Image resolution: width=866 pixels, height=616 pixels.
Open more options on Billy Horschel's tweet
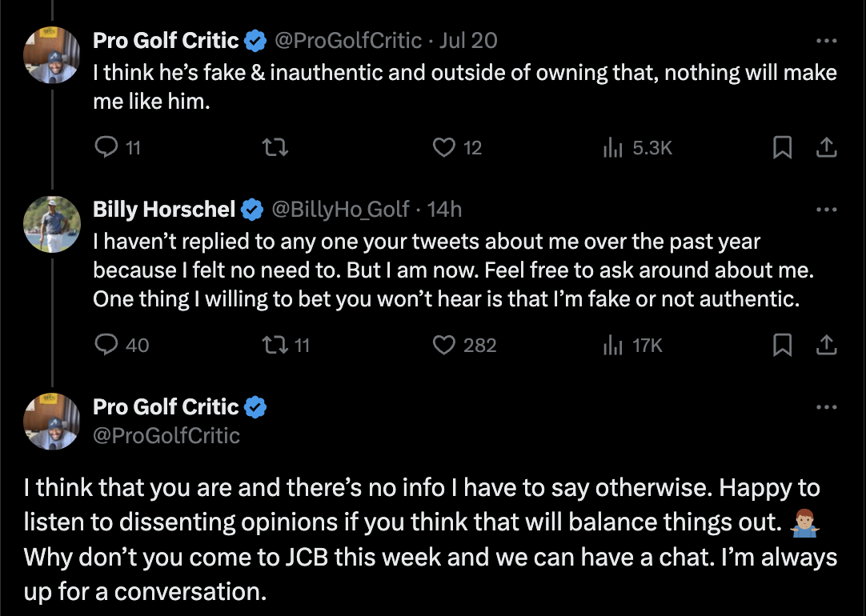tap(826, 210)
